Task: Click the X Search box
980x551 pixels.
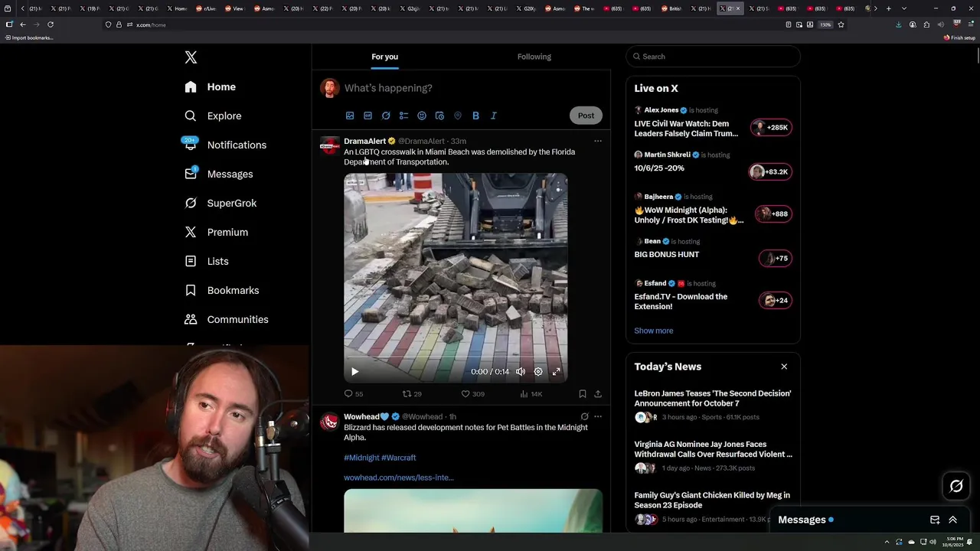Action: (713, 57)
